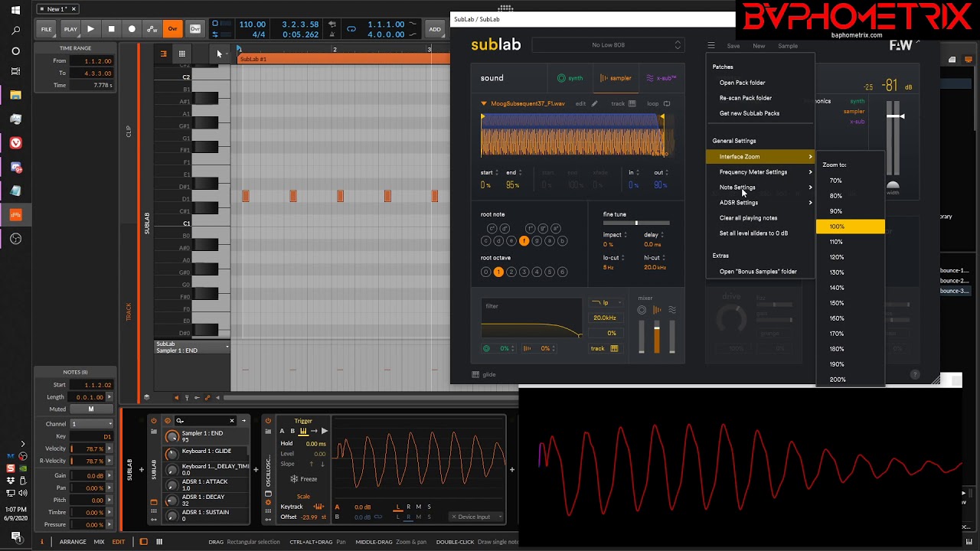This screenshot has width=980, height=551.
Task: Open the Windows Start menu
Action: 15,11
